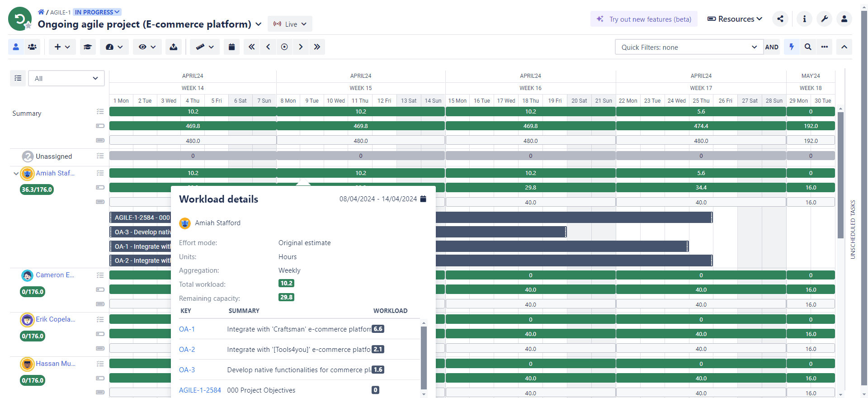The width and height of the screenshot is (868, 398).
Task: Open Cameron E... resource link
Action: coord(55,275)
